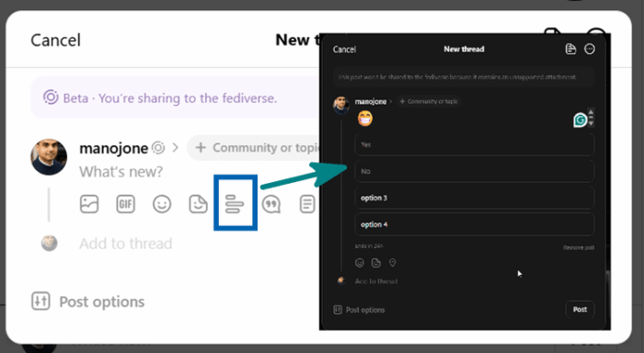Open the emoji picker in the dark dialog
The image size is (644, 353).
coord(360,263)
